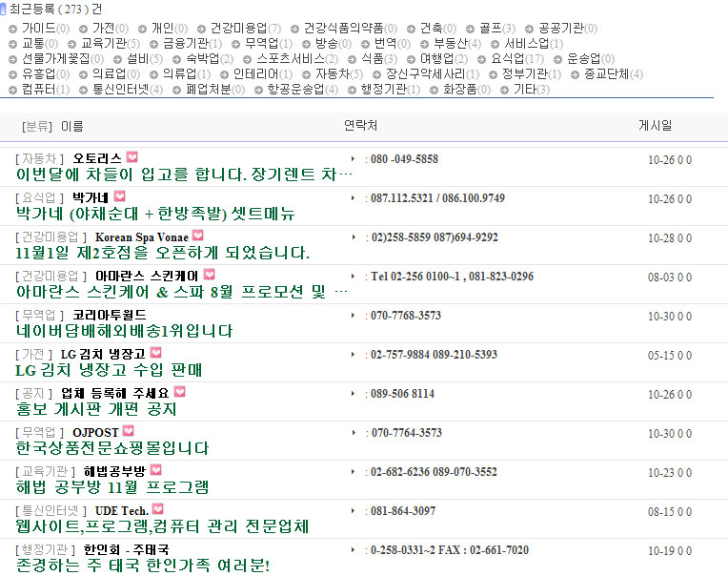Click the arrow bullet icon before 가이드 category
This screenshot has height=576, width=728.
[13, 29]
